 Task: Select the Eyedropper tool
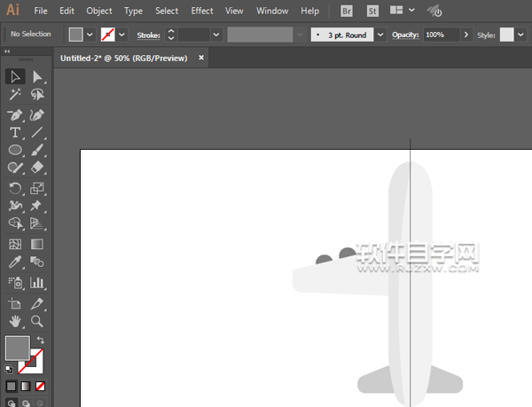tap(15, 262)
